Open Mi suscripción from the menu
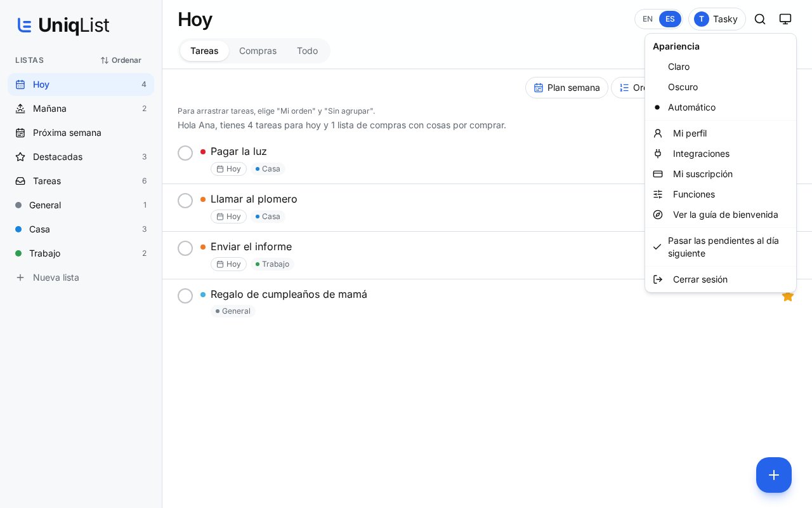 (x=721, y=174)
